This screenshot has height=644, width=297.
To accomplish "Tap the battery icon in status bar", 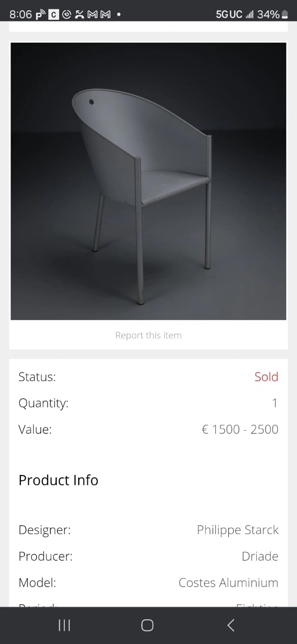I will click(x=284, y=14).
